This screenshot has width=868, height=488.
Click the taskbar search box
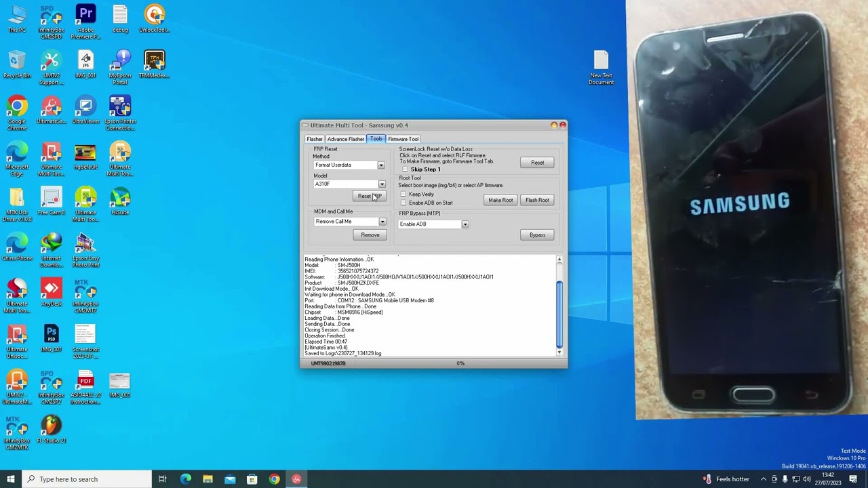pos(86,479)
